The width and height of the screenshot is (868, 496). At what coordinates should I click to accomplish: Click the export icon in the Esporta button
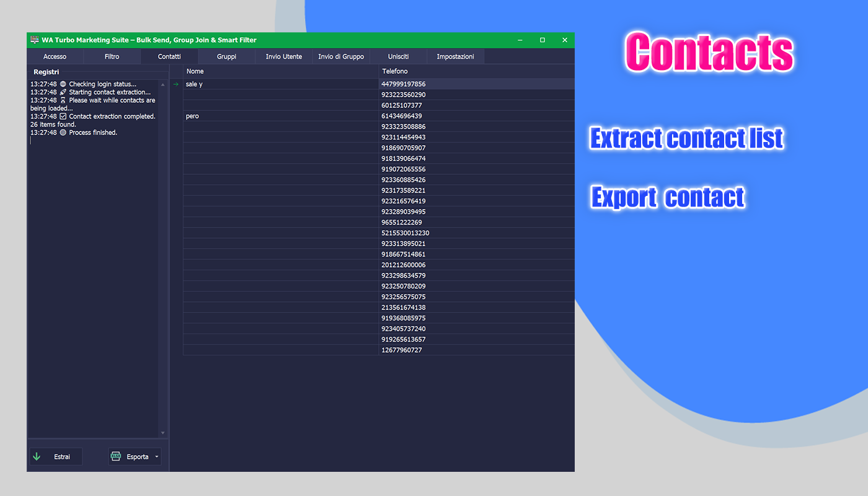pyautogui.click(x=116, y=456)
